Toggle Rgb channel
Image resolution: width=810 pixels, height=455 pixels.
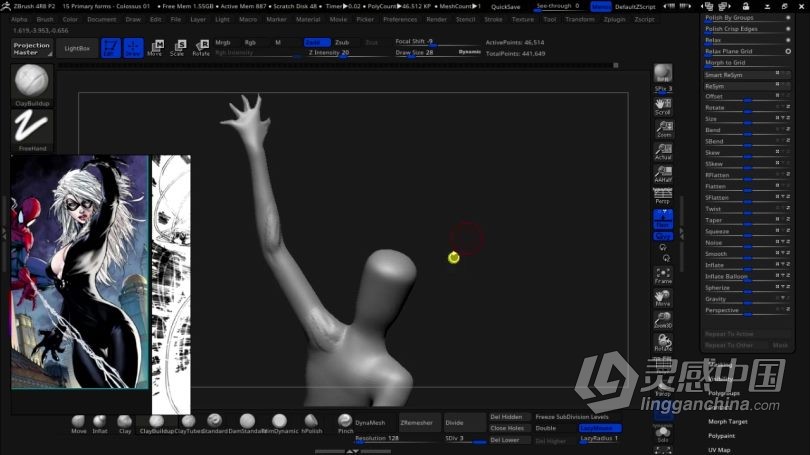(250, 42)
